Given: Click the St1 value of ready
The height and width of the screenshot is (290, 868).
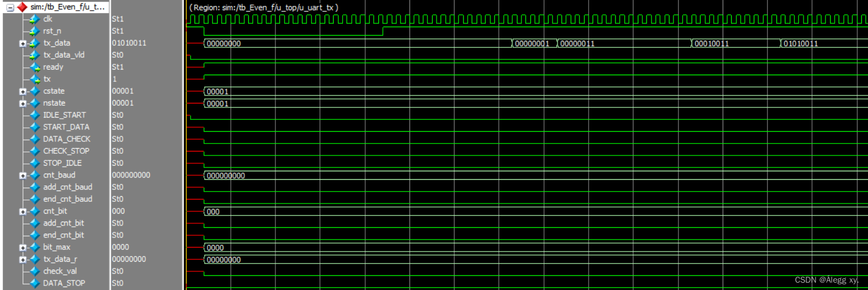Looking at the screenshot, I should [x=118, y=67].
